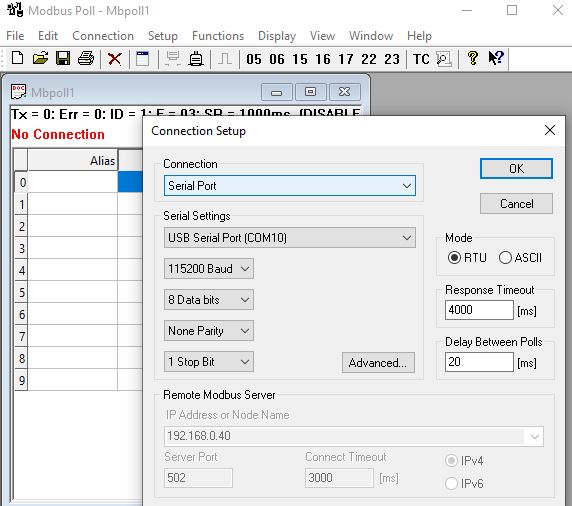Screen dimensions: 572x506
Task: Click the Response Timeout 4000 field
Action: 479,310
